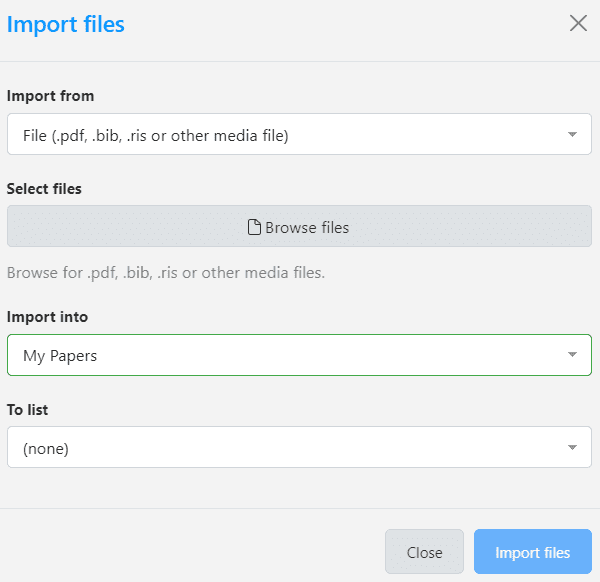Open the To list (none) dropdown
Image resolution: width=600 pixels, height=582 pixels.
click(x=299, y=447)
